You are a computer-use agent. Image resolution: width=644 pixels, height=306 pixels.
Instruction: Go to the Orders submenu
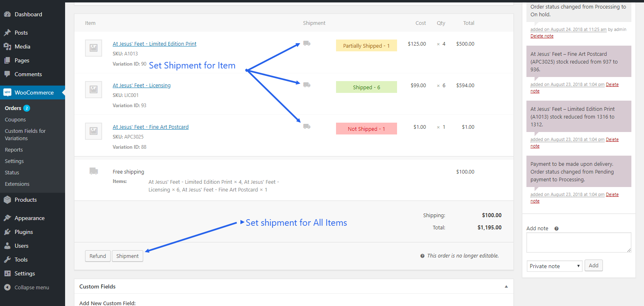pos(13,108)
